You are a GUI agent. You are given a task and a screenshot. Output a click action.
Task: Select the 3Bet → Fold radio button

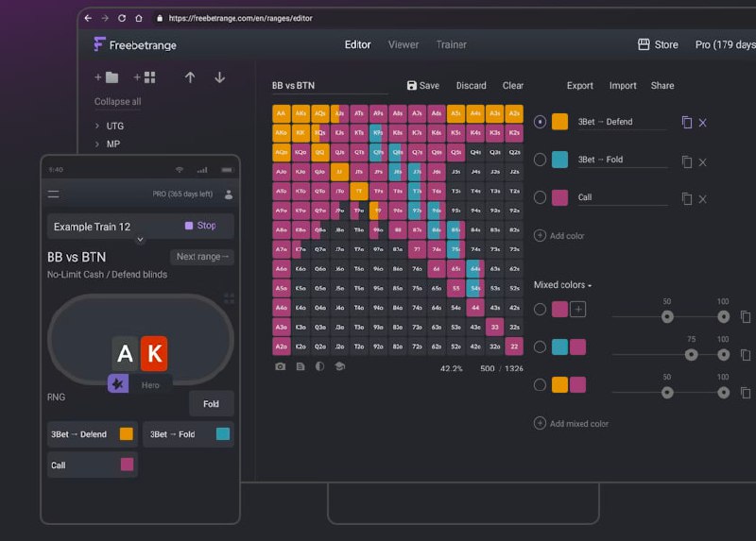click(540, 160)
